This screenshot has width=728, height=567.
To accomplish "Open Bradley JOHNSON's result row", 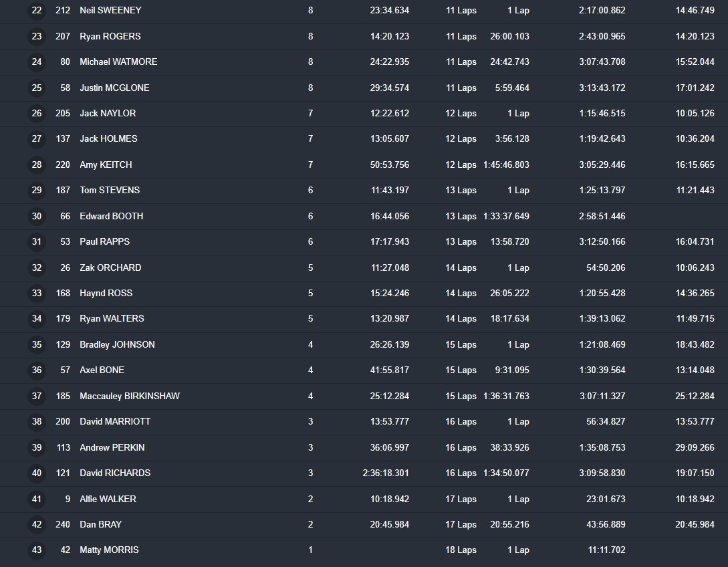I will tap(117, 344).
